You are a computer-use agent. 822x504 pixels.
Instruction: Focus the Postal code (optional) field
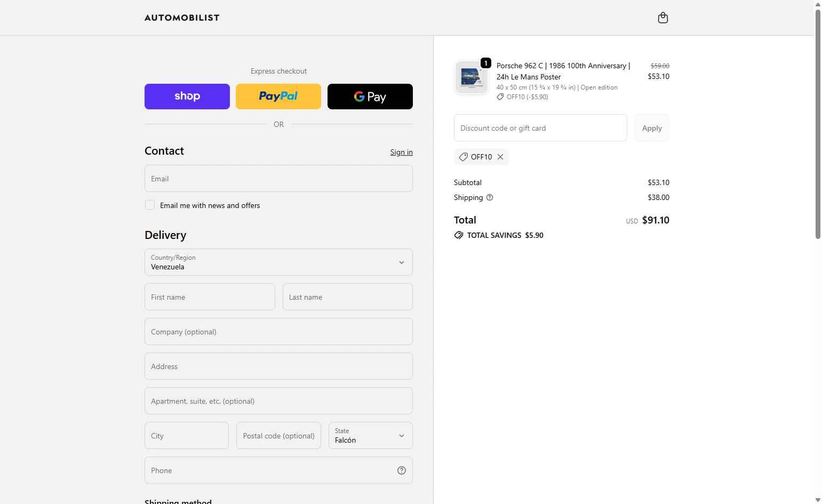278,436
